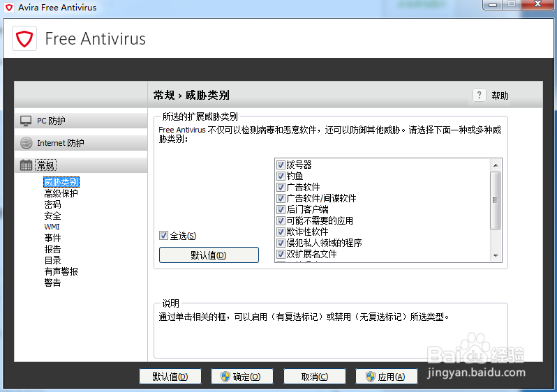Uncheck the 广告软件/间谍软件 checkbox
This screenshot has width=557, height=392.
pyautogui.click(x=281, y=198)
